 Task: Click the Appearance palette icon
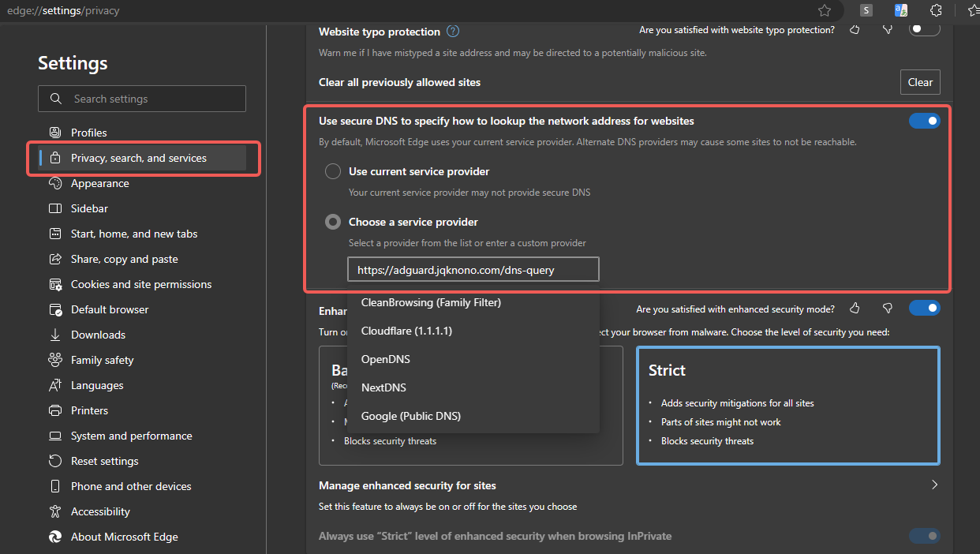(x=55, y=183)
